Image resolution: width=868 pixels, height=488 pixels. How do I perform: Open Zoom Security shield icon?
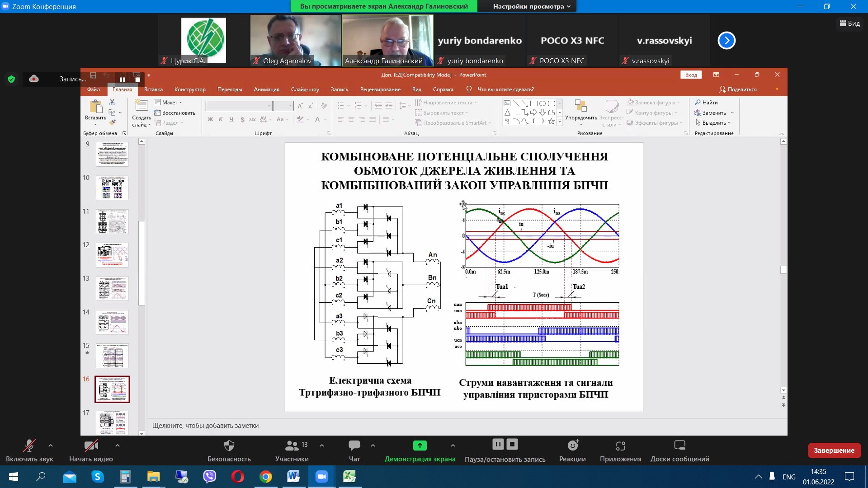229,446
